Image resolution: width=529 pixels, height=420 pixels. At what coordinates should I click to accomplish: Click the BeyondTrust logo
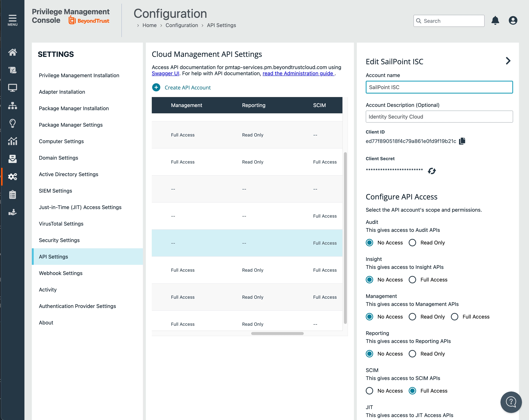(x=89, y=20)
